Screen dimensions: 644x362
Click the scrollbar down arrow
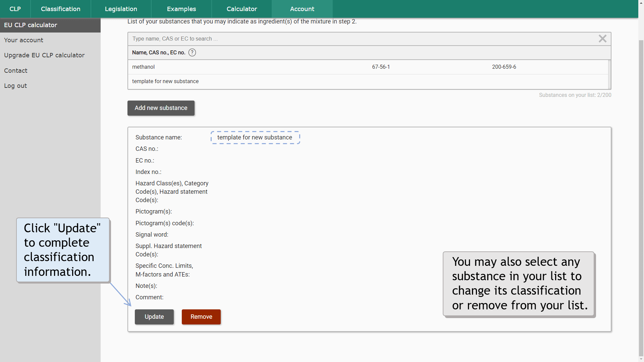(641, 359)
